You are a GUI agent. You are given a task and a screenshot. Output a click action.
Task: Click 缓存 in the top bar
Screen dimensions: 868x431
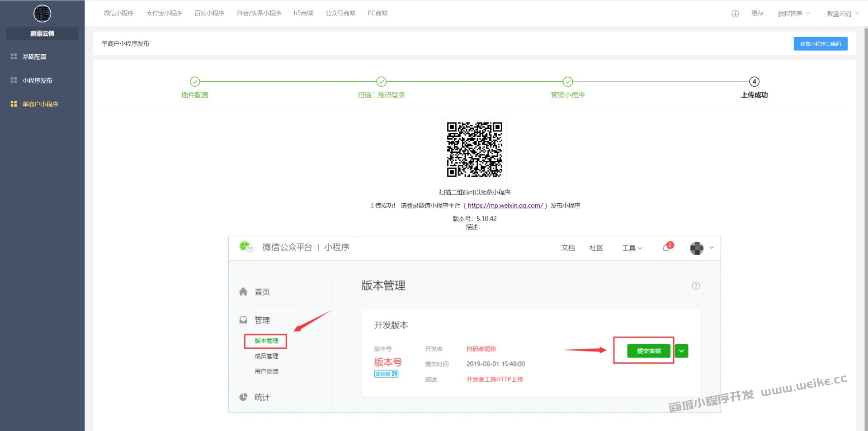coord(757,13)
